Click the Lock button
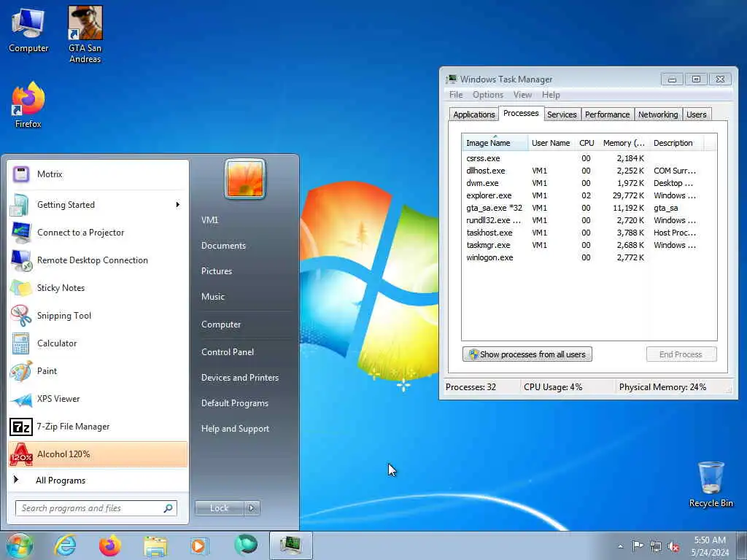Viewport: 747px width, 560px height. click(219, 508)
